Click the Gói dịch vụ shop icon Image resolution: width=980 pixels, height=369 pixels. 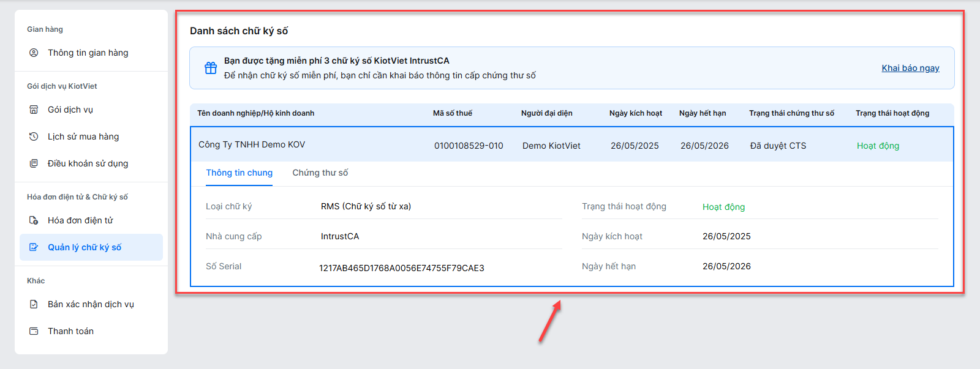(34, 110)
